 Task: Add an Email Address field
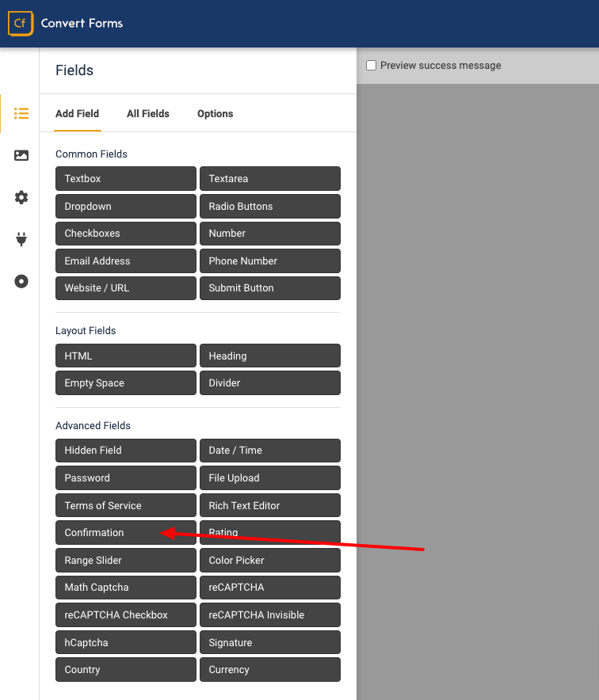126,261
